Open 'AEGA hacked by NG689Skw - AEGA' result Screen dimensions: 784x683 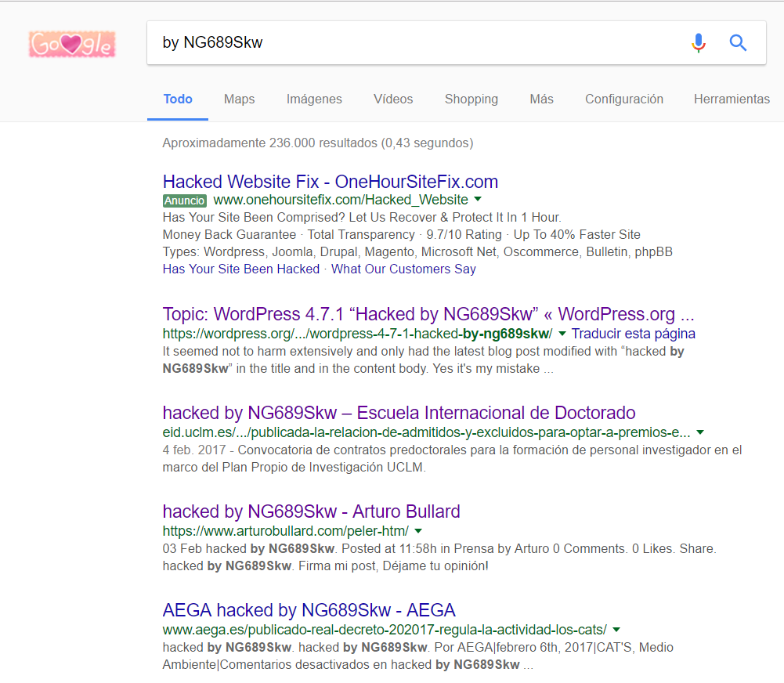tap(309, 610)
